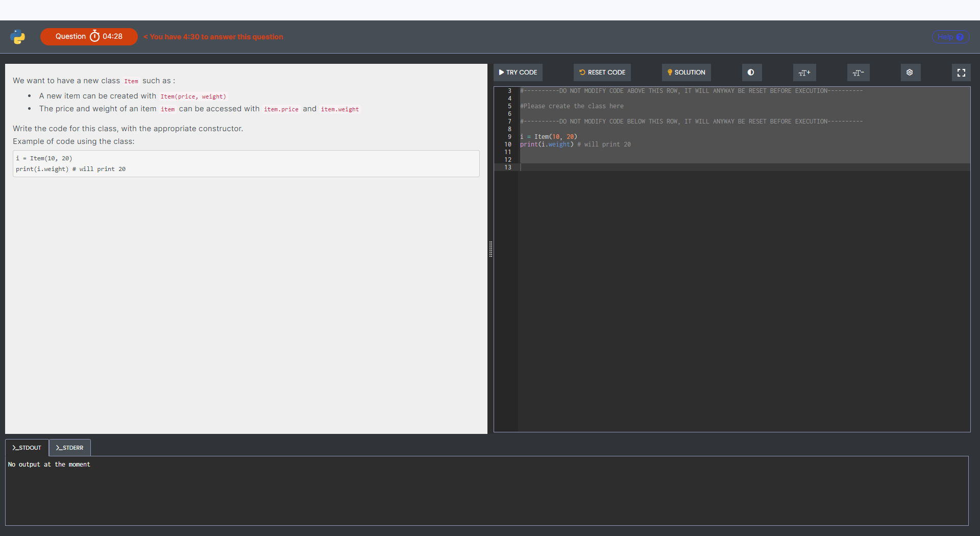Viewport: 980px width, 536px height.
Task: Switch to the STDERR tab
Action: 70,448
